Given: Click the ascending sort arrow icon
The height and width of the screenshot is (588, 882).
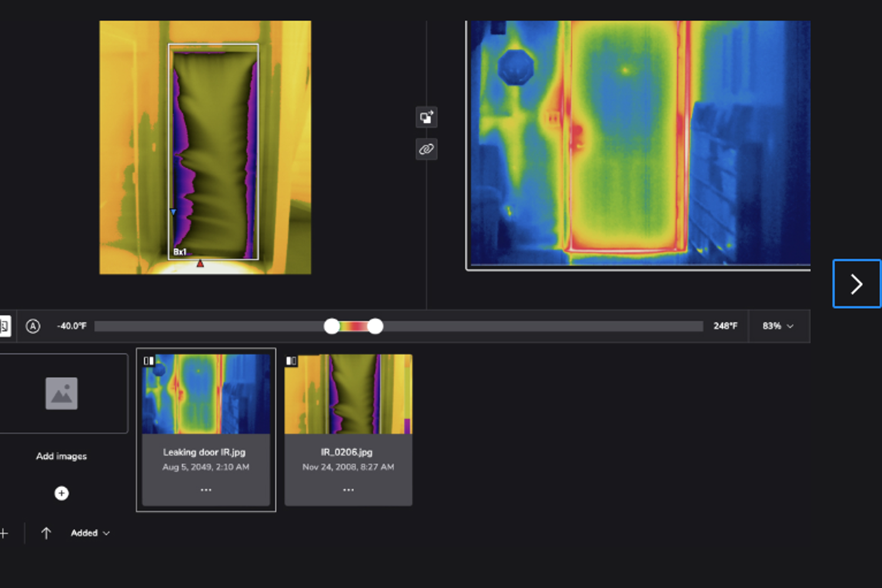Looking at the screenshot, I should tap(46, 533).
